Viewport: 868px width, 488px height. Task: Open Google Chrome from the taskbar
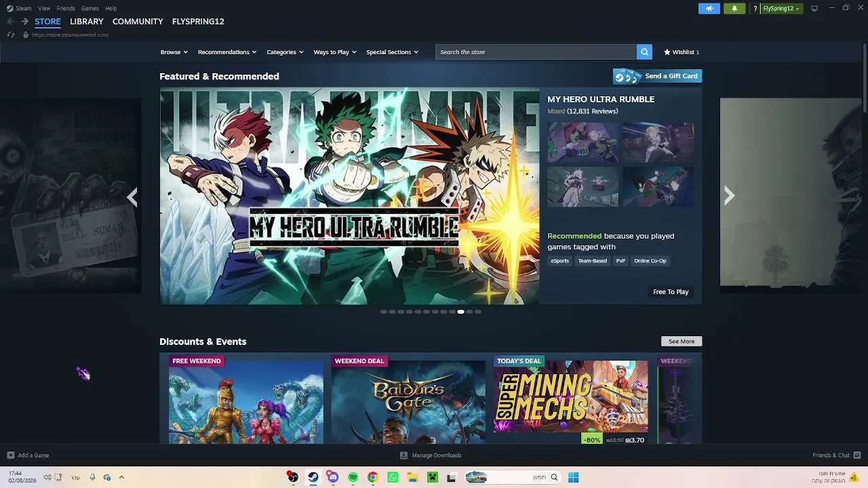click(372, 477)
